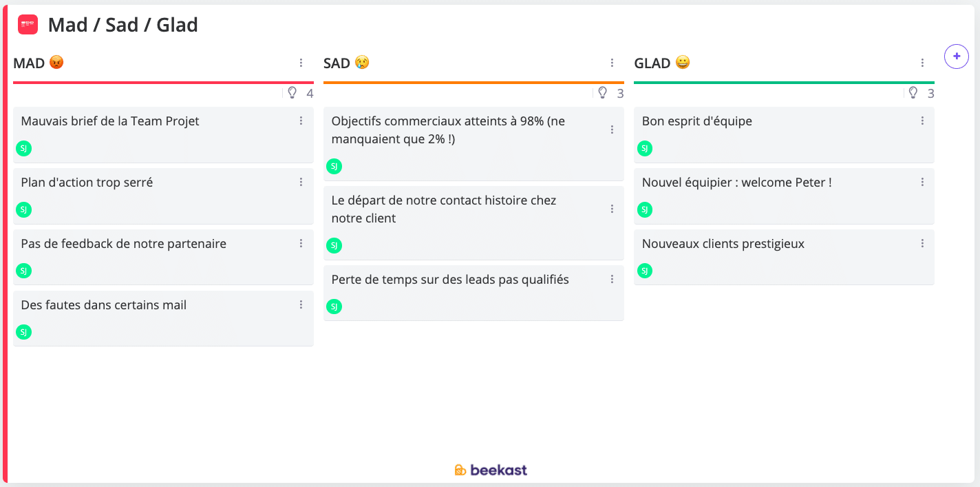This screenshot has height=487, width=980.
Task: Click SJ avatar on 'Mauvais brief' card
Action: [24, 148]
